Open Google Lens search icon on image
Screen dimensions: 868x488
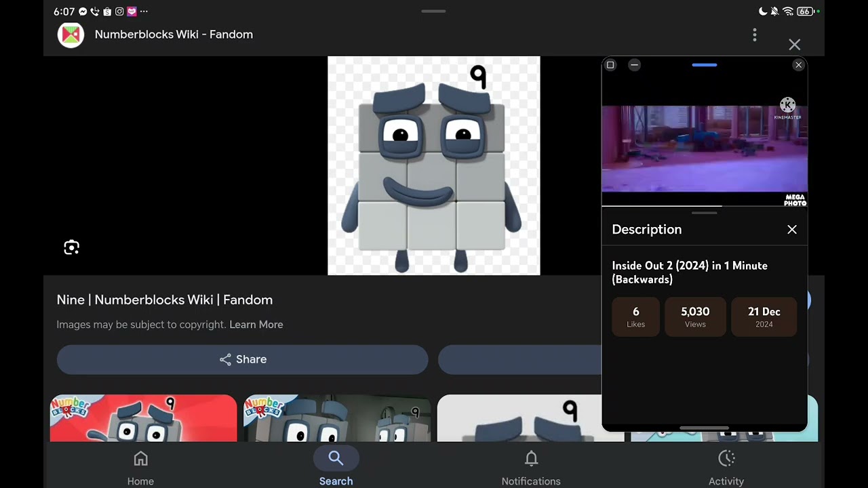click(71, 247)
